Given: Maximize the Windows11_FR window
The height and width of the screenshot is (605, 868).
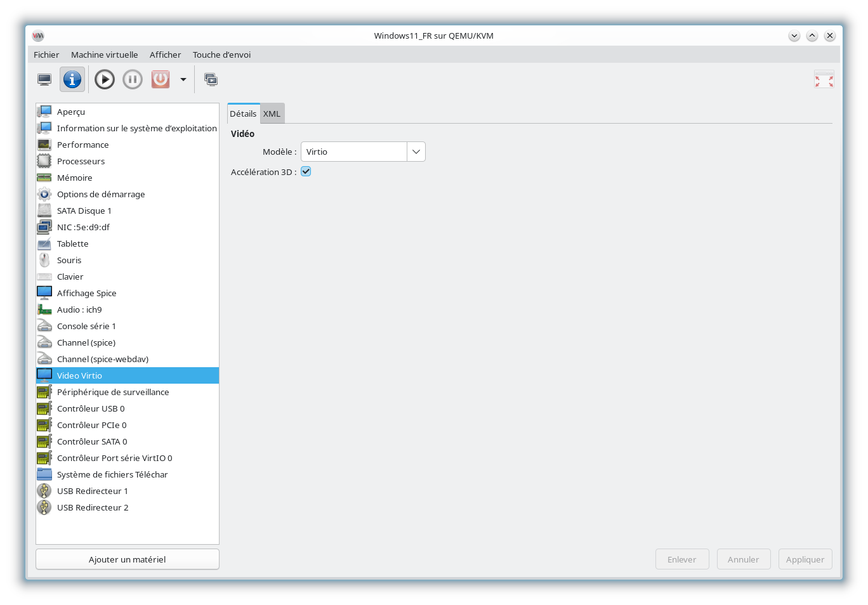Looking at the screenshot, I should pos(812,36).
